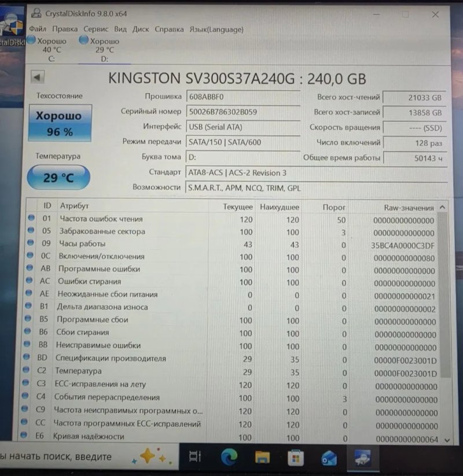Open the Вид menu
This screenshot has width=463, height=476.
pyautogui.click(x=120, y=29)
